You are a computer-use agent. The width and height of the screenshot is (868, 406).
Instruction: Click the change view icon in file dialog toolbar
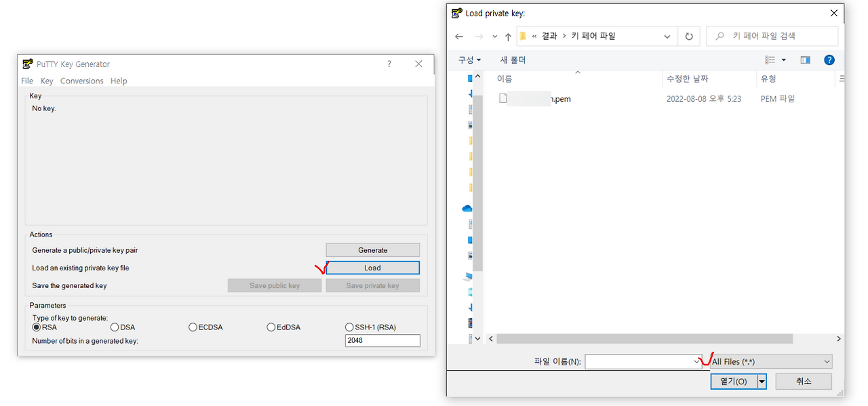(770, 60)
